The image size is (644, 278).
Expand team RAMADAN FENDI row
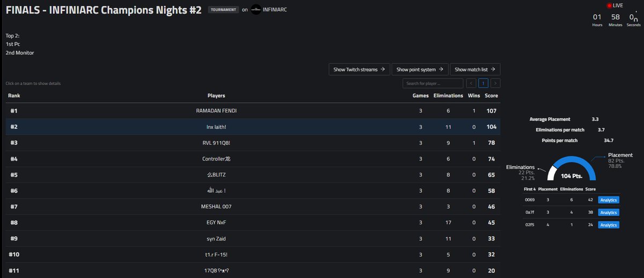click(253, 111)
